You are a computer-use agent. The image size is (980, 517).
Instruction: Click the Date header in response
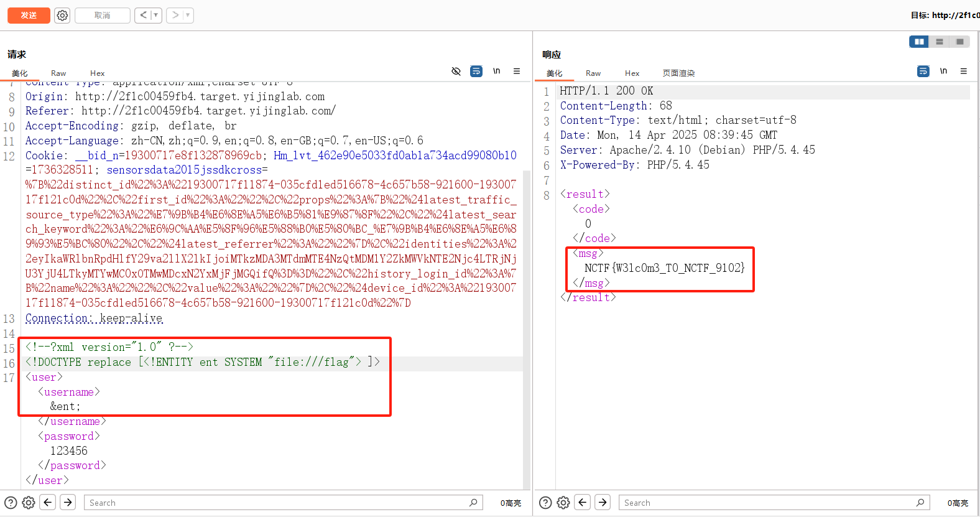tap(668, 135)
